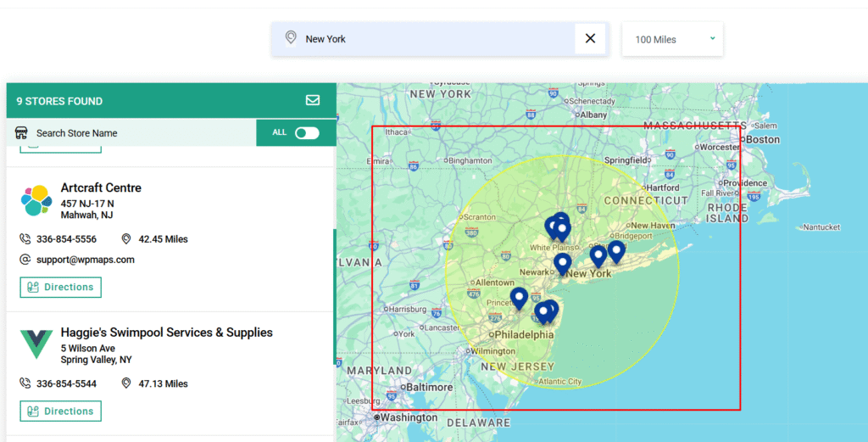Click Wilmington on the map
Viewport: 868px width, 442px height.
pyautogui.click(x=493, y=351)
